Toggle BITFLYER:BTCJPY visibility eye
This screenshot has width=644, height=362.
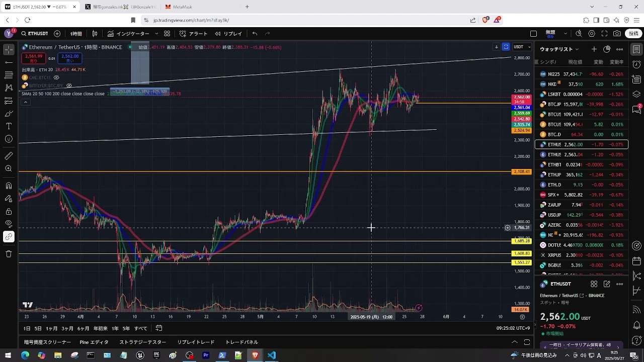(69, 85)
